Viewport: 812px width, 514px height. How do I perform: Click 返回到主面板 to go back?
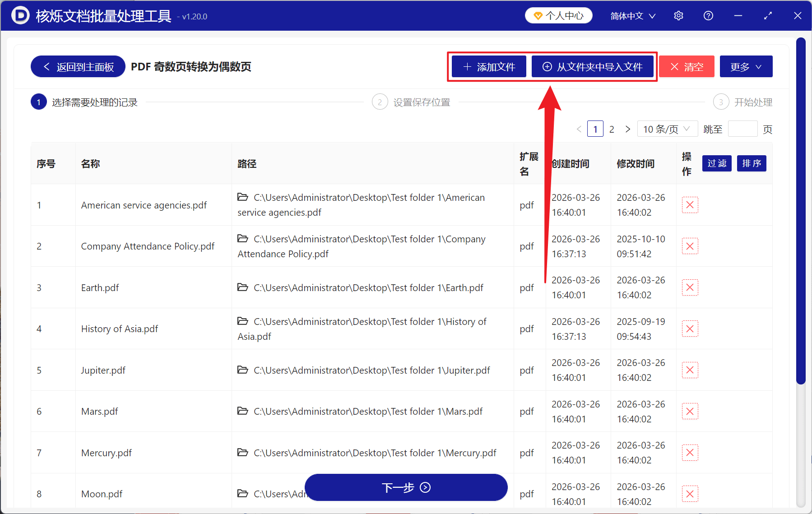click(77, 66)
